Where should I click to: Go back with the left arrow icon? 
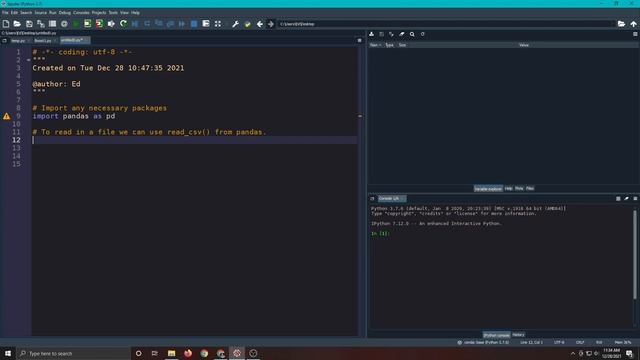pyautogui.click(x=260, y=24)
